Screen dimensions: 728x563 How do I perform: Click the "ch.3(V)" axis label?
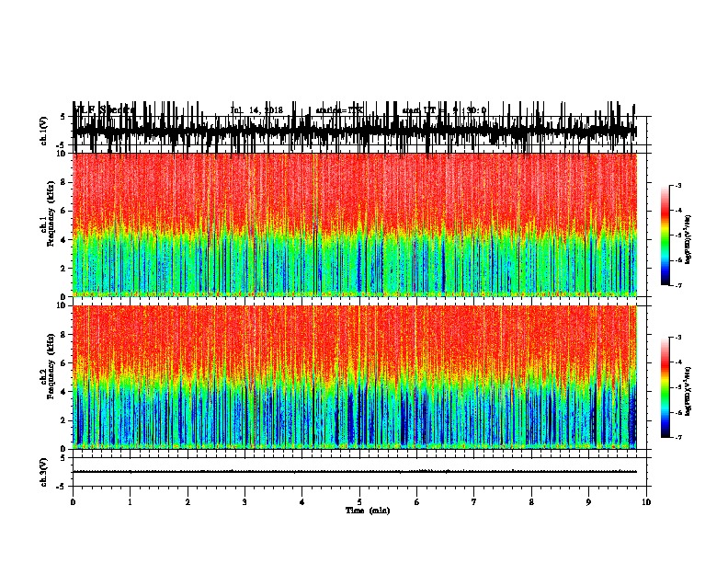pyautogui.click(x=44, y=472)
